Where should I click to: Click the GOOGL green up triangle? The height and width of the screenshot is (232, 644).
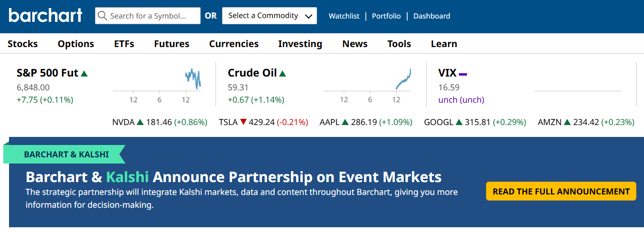(459, 122)
